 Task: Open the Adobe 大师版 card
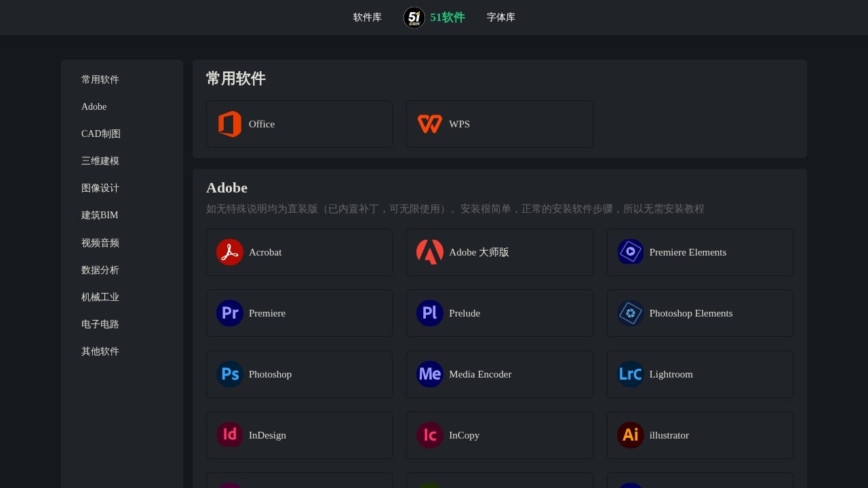tap(500, 252)
